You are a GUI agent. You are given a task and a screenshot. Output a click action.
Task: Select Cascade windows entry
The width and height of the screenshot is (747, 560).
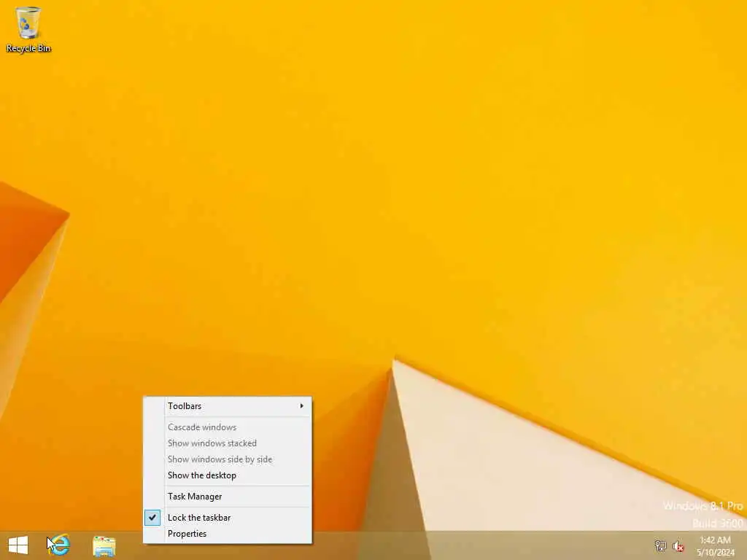[228, 427]
